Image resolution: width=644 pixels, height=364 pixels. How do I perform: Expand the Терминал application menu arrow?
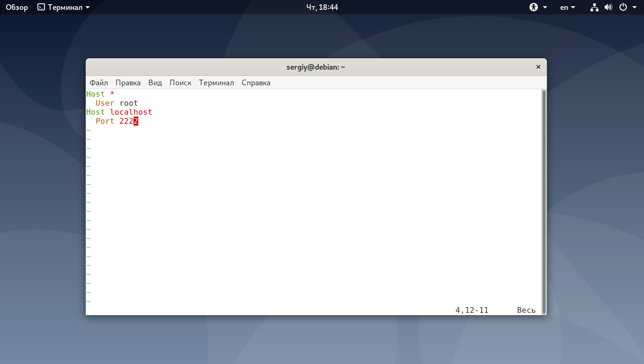pyautogui.click(x=88, y=8)
